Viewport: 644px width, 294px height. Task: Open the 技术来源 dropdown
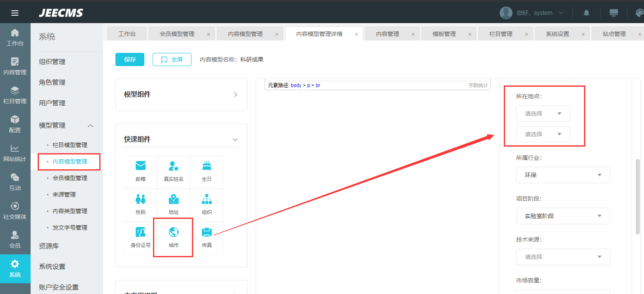click(x=563, y=257)
